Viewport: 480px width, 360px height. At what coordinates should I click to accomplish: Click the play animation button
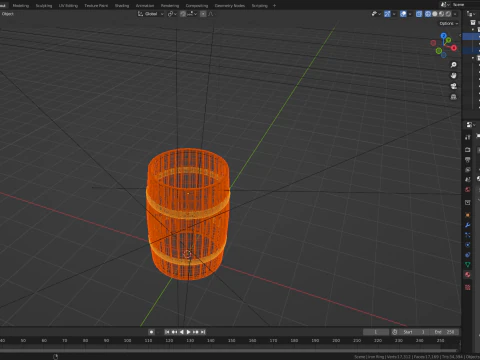[x=188, y=332]
